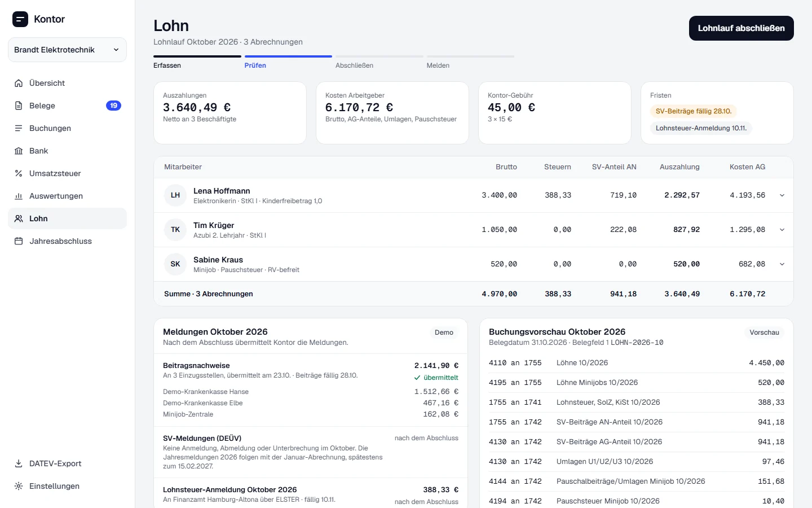Click the Bank building icon
812x508 pixels.
pos(19,151)
